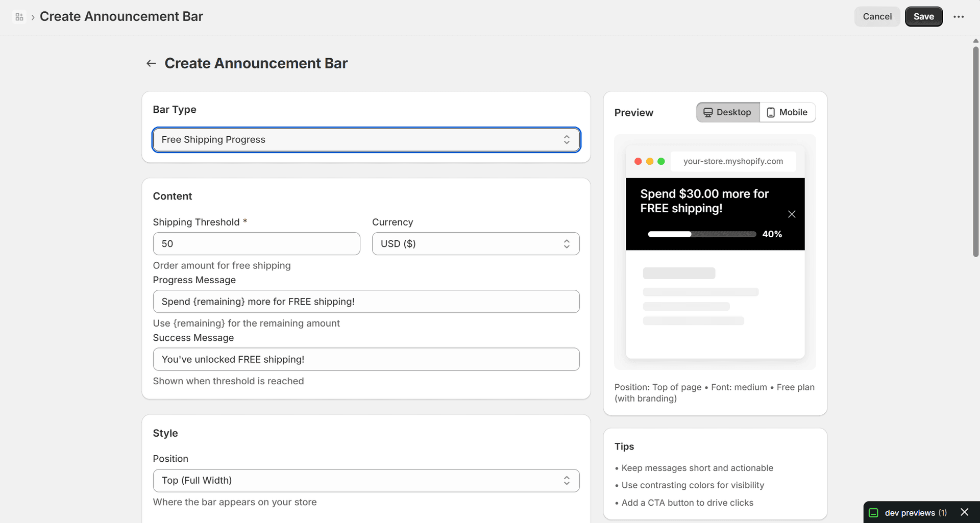Image resolution: width=980 pixels, height=523 pixels.
Task: Open the three-dot overflow menu in the header
Action: pos(959,16)
